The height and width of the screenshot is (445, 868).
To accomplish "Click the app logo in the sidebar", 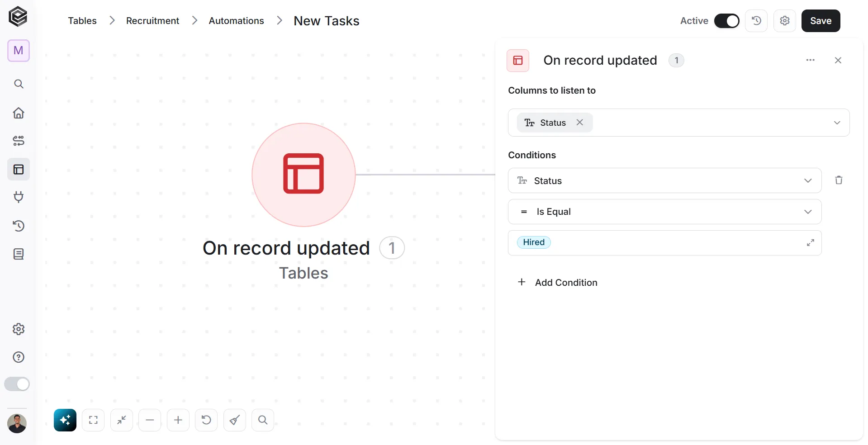I will pyautogui.click(x=18, y=17).
